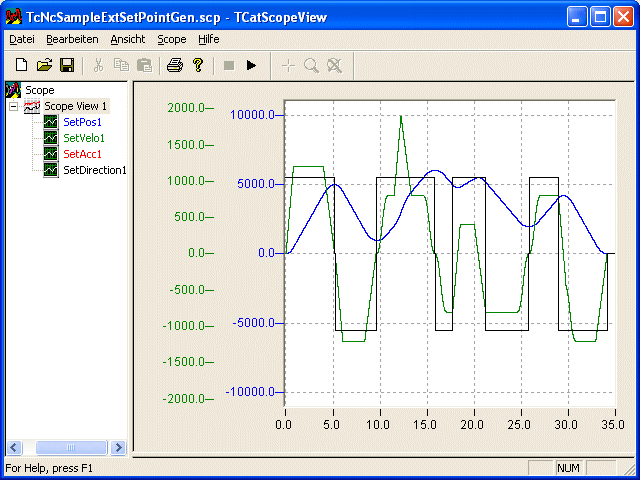Image resolution: width=640 pixels, height=480 pixels.
Task: Click the SetAcc1 channel icon
Action: point(51,154)
